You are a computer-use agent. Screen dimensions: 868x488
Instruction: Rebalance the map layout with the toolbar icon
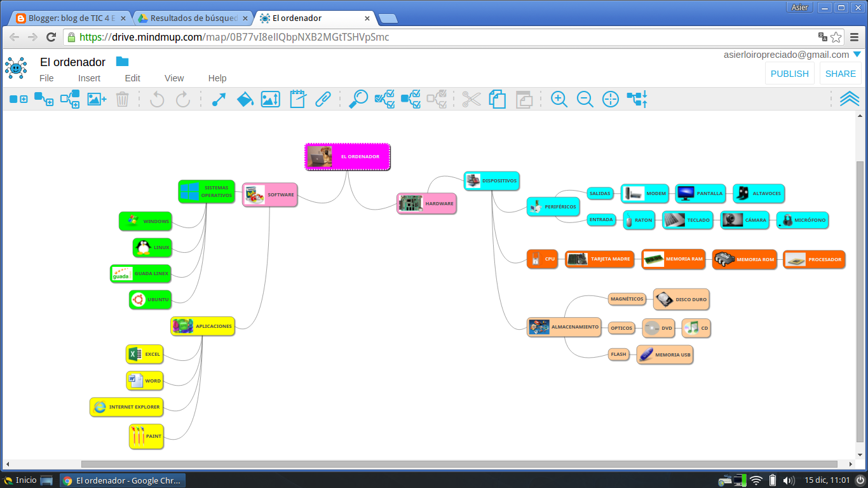[x=635, y=99]
